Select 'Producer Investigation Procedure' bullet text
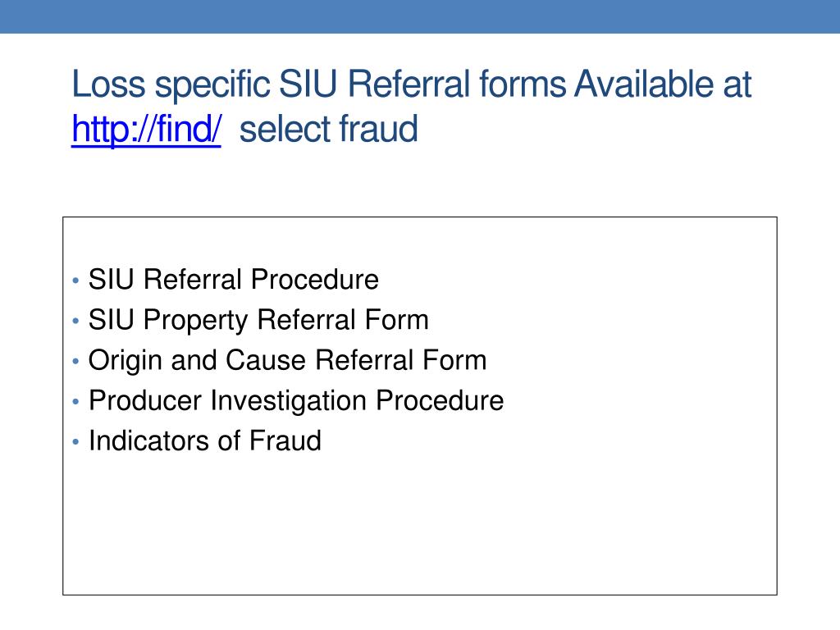Screen dimensions: 840x630 [296, 400]
